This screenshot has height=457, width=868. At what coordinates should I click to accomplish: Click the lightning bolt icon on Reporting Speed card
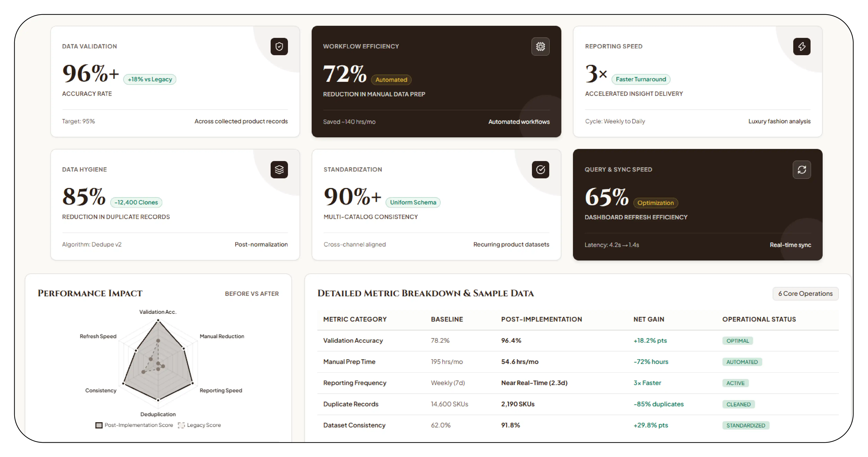pyautogui.click(x=802, y=47)
